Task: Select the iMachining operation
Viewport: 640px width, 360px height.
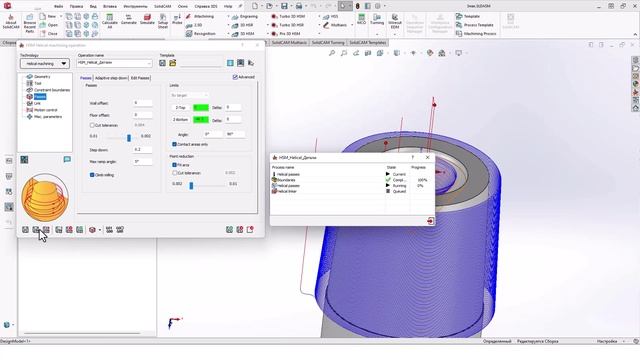Action: pos(200,16)
